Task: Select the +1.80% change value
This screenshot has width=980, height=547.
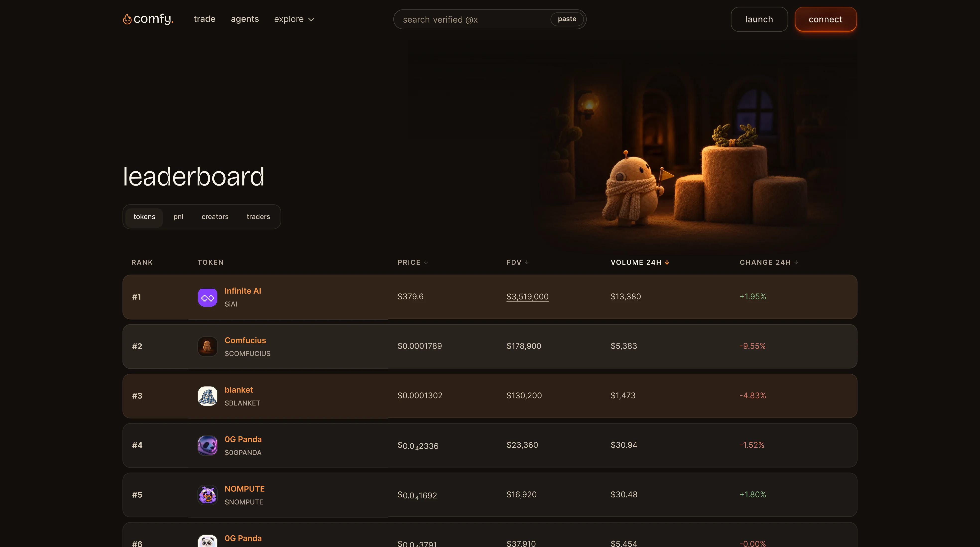Action: 753,494
